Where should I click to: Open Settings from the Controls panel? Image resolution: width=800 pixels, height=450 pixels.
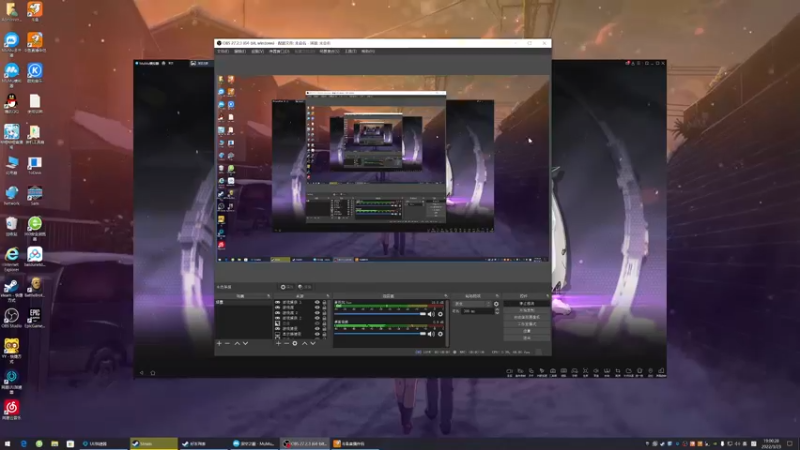click(527, 331)
